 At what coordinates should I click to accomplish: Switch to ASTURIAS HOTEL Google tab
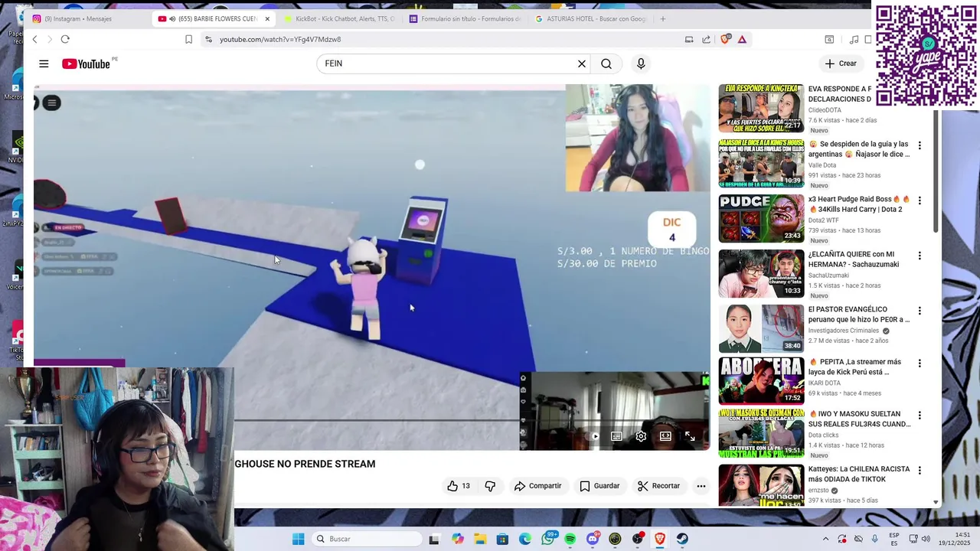pos(590,18)
